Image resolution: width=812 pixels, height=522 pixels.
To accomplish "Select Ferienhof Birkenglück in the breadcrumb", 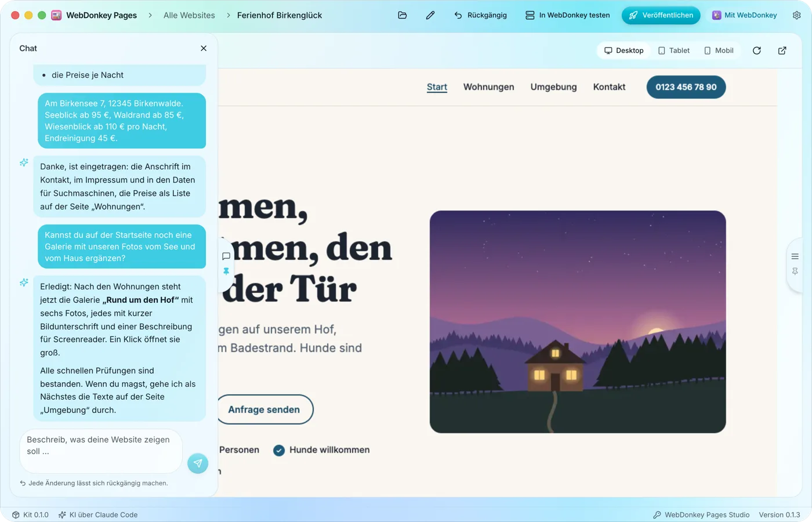I will pos(280,15).
